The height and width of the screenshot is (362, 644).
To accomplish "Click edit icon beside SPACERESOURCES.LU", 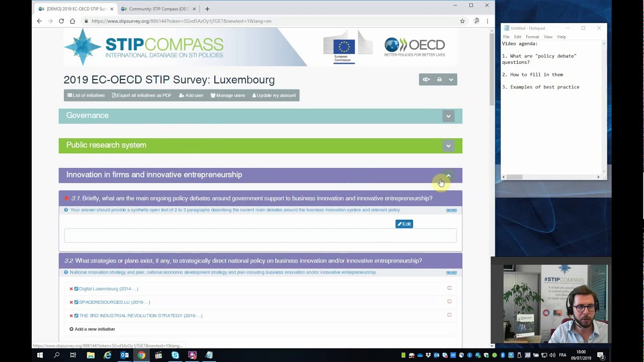I will point(76,302).
